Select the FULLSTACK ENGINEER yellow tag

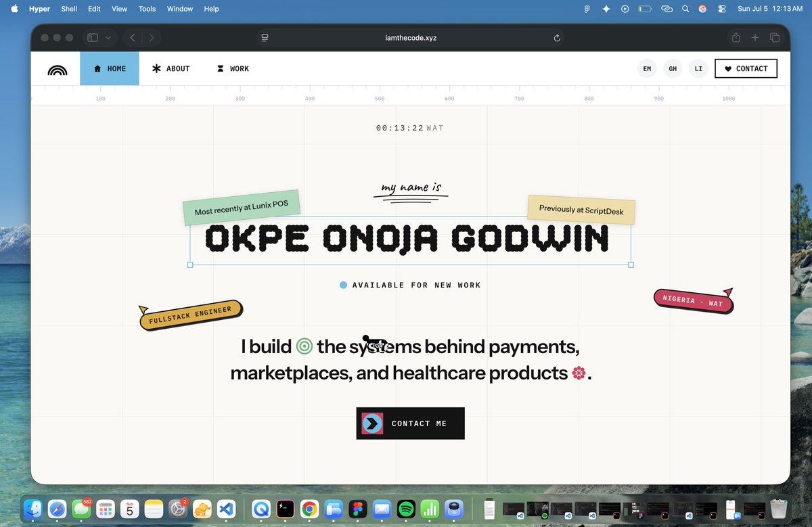(191, 315)
